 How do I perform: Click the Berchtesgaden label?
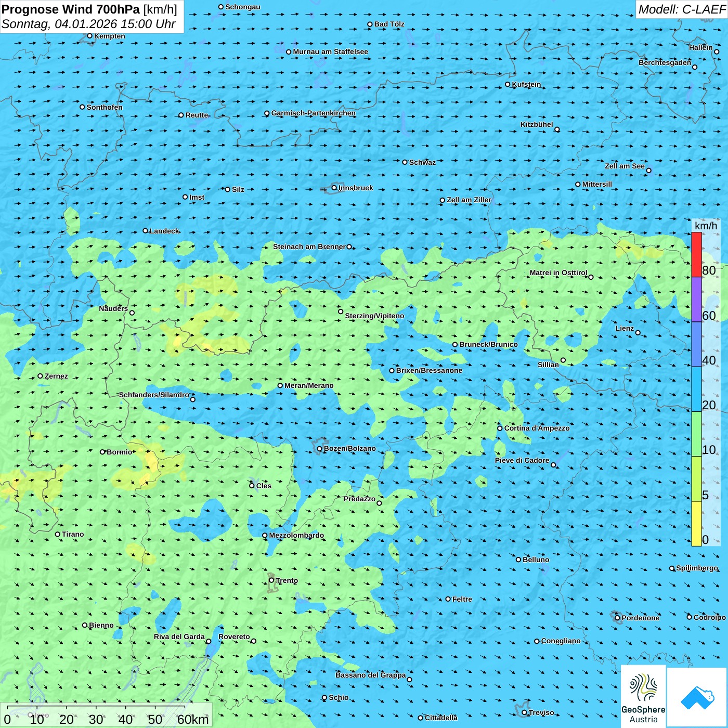pos(665,62)
